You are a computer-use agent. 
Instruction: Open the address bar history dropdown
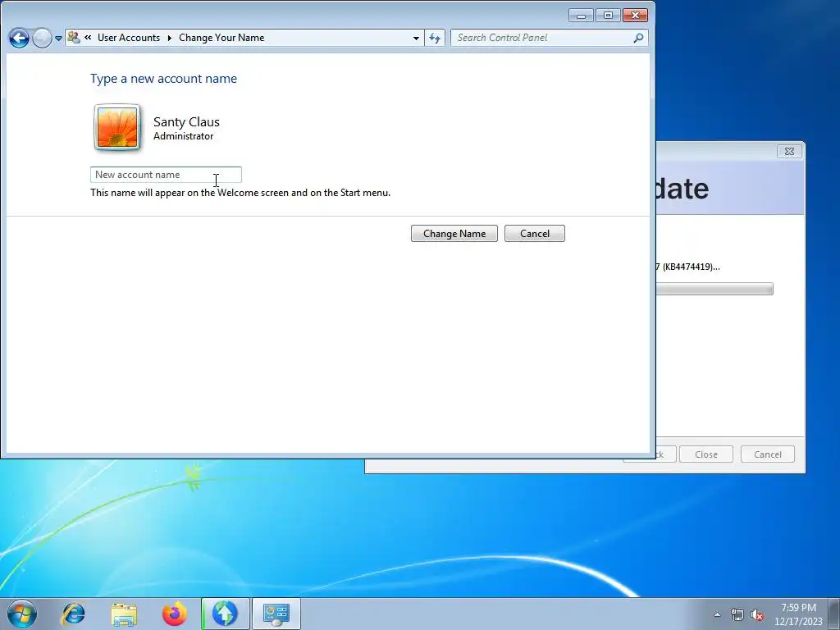[x=416, y=38]
